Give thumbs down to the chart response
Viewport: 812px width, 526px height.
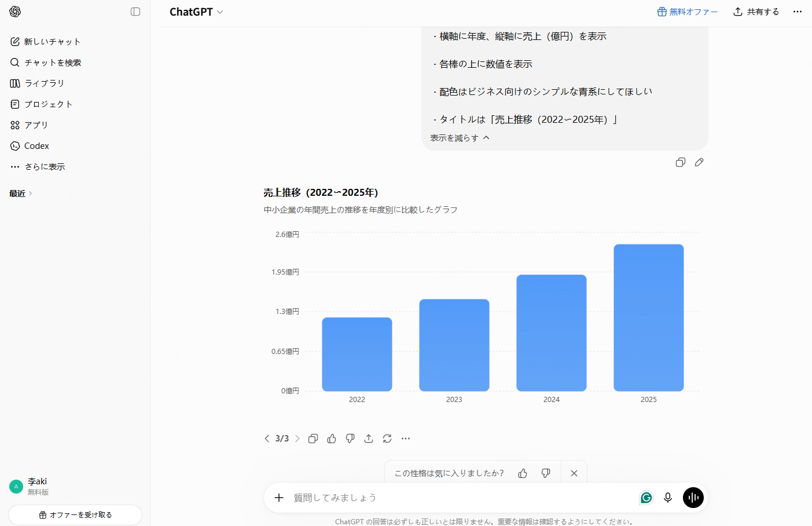coord(350,439)
